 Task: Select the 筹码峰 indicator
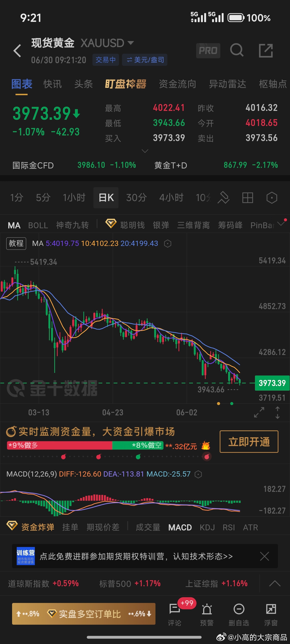coord(230,225)
